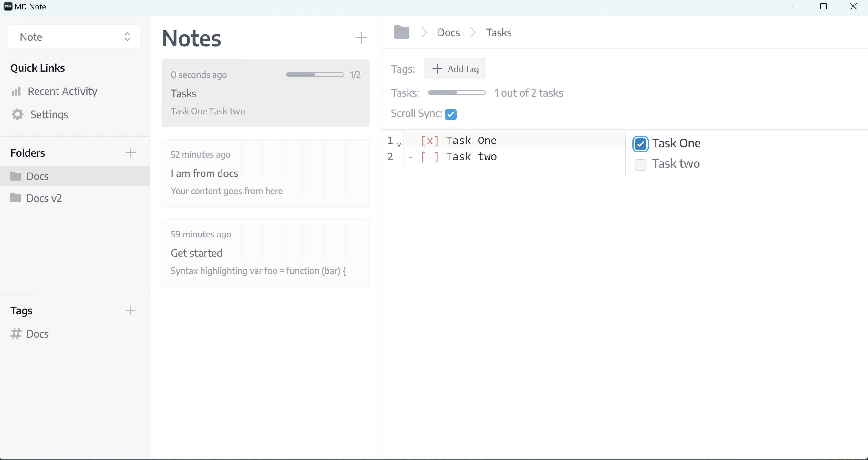868x460 pixels.
Task: Open the Docs v2 folder
Action: pyautogui.click(x=44, y=198)
